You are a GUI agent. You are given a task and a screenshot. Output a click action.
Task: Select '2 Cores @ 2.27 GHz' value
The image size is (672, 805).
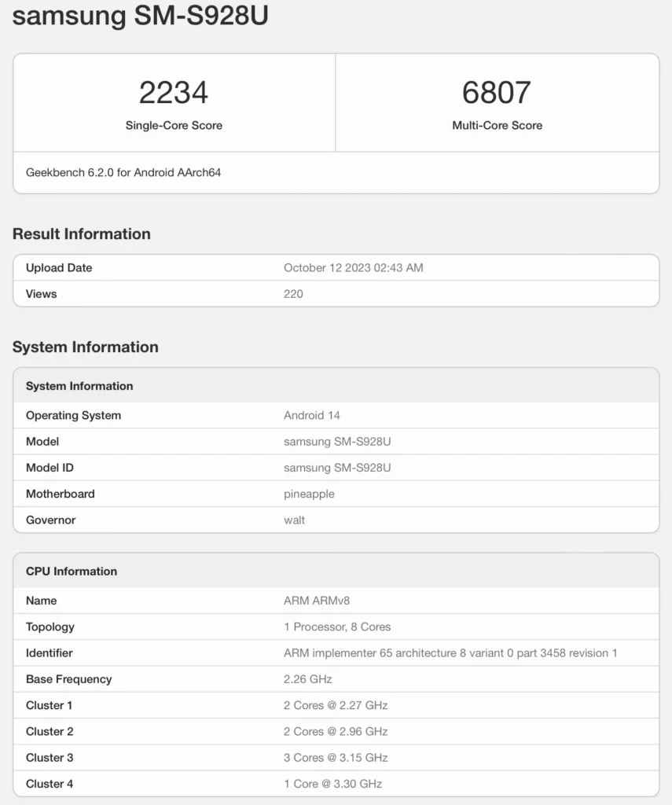click(x=336, y=705)
